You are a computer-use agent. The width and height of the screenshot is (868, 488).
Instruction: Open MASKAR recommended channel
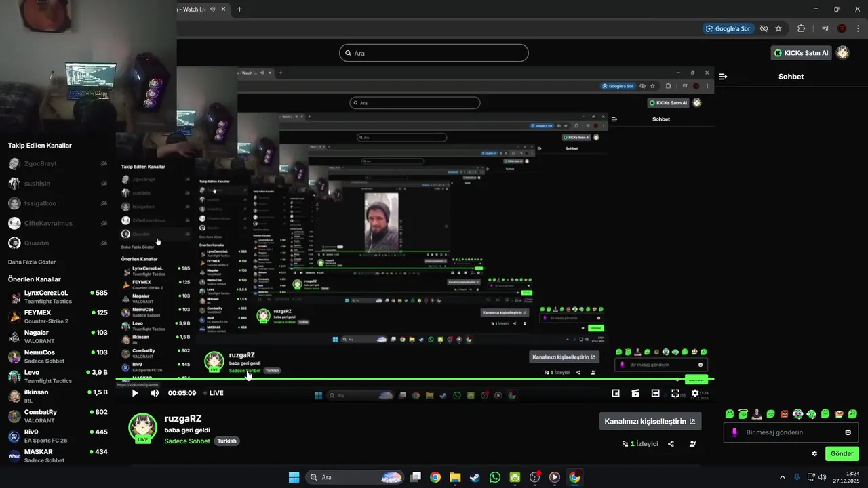[58, 455]
